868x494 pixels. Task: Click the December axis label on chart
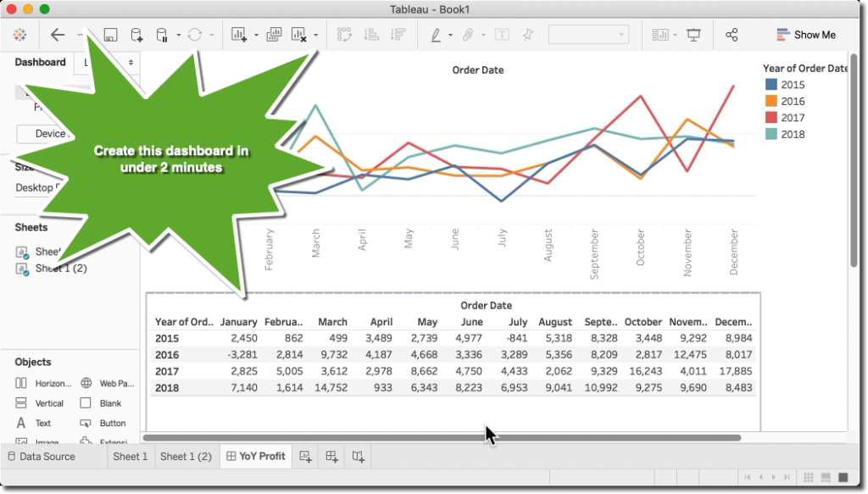coord(733,252)
